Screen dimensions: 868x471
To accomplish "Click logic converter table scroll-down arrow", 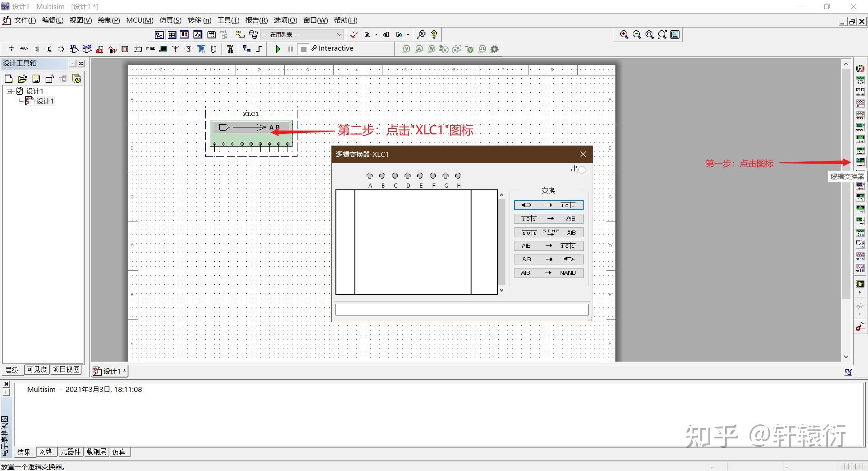I will click(x=501, y=290).
